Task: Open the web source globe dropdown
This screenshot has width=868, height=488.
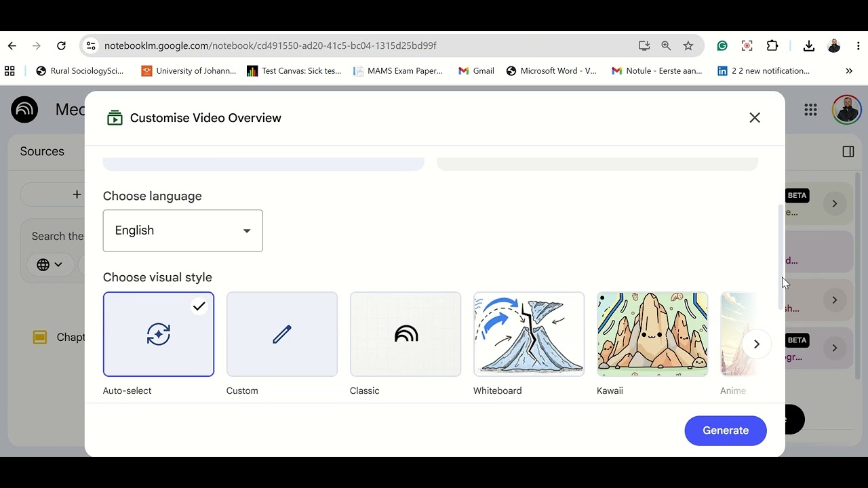Action: pyautogui.click(x=50, y=264)
